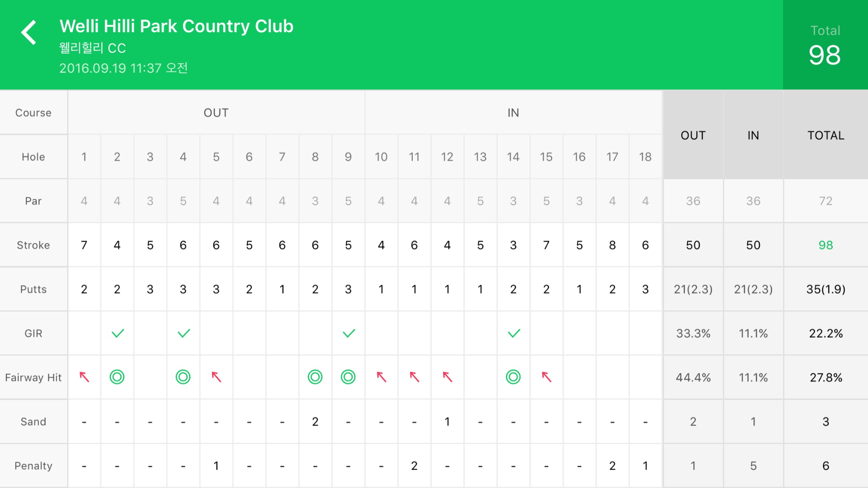Select the putts value for hole 18
Image resolution: width=868 pixels, height=488 pixels.
[x=645, y=289]
